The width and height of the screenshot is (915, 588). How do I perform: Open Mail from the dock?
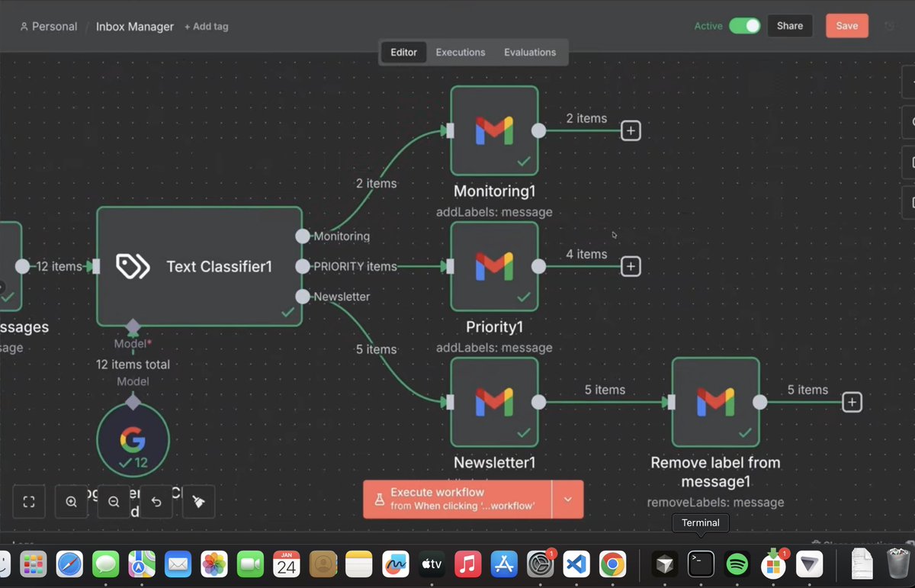(x=178, y=564)
